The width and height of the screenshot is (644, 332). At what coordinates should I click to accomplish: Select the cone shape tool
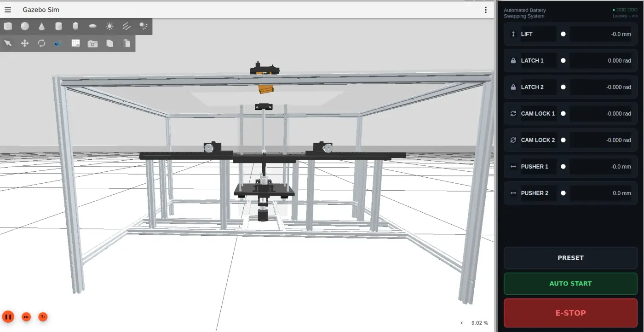pos(42,26)
